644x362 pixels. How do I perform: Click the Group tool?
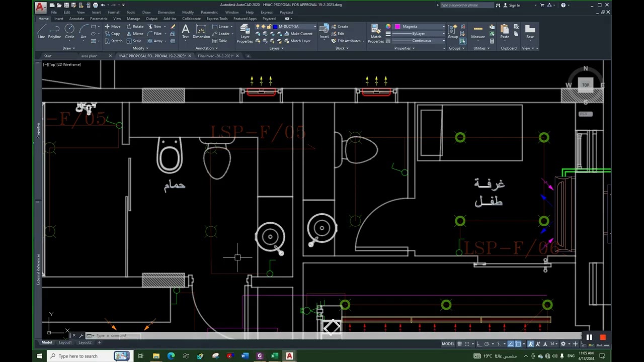coord(453,31)
